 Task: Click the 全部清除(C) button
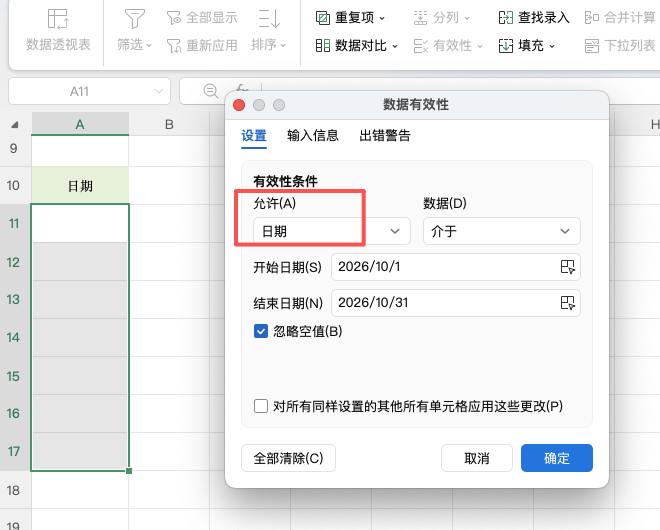[x=288, y=458]
